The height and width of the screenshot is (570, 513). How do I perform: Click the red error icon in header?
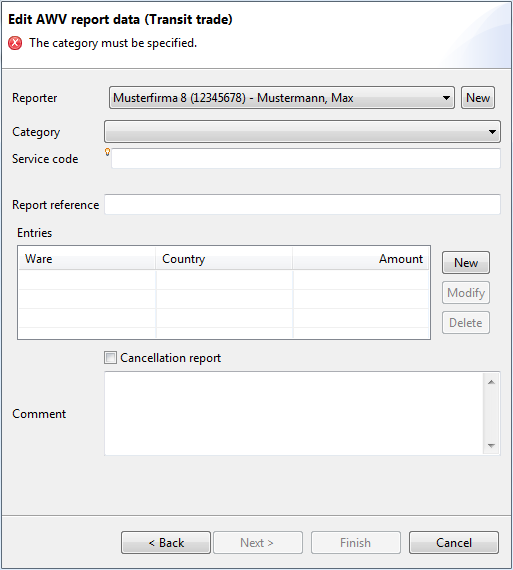(15, 43)
